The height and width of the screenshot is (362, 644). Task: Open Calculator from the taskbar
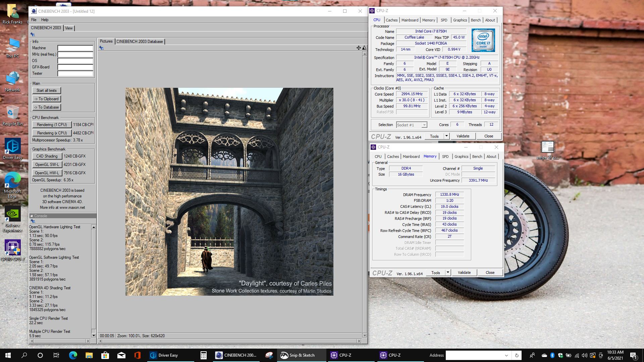203,355
